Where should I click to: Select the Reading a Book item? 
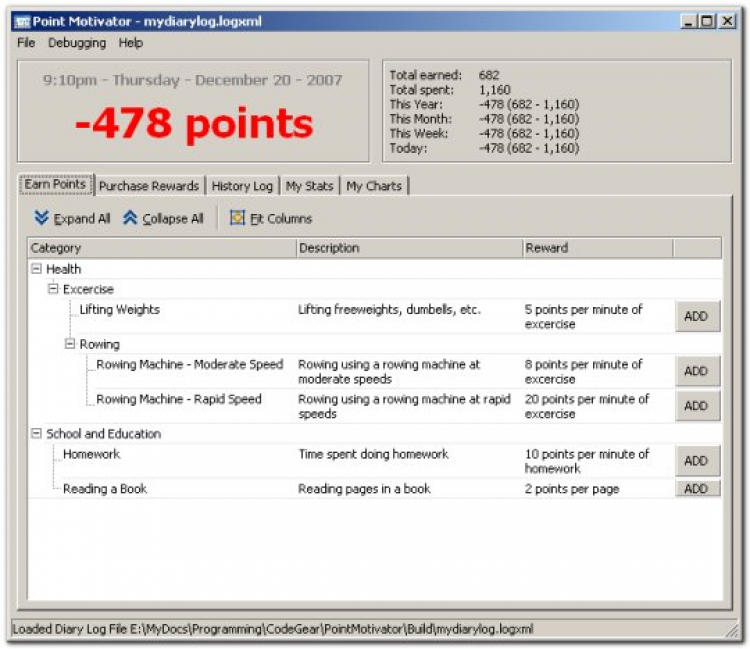pos(105,489)
